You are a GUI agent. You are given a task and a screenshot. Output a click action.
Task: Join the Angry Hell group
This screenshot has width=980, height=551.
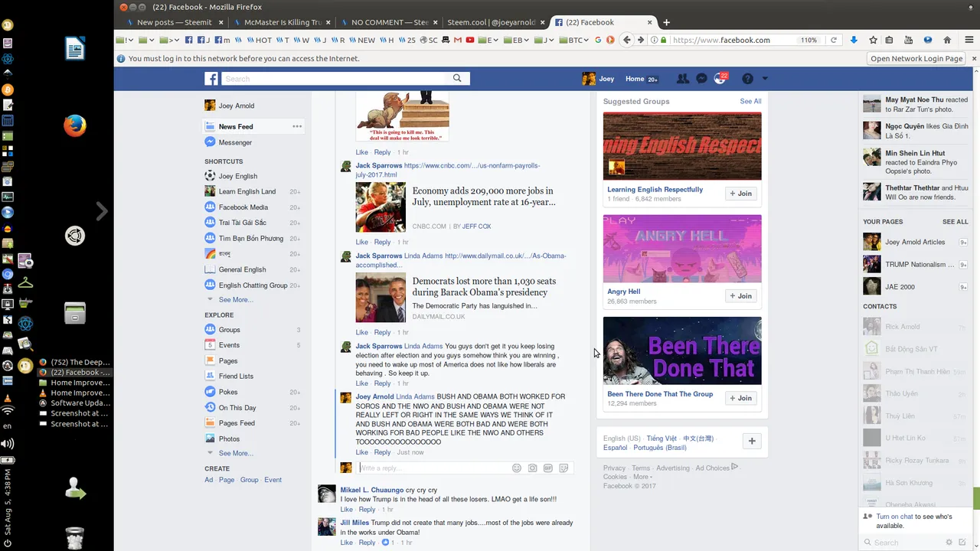741,295
